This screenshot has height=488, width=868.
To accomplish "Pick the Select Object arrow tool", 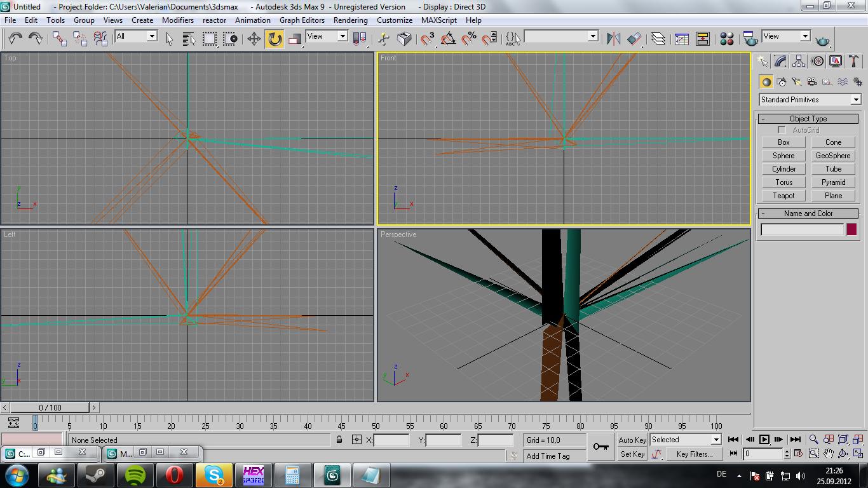I will pos(169,39).
